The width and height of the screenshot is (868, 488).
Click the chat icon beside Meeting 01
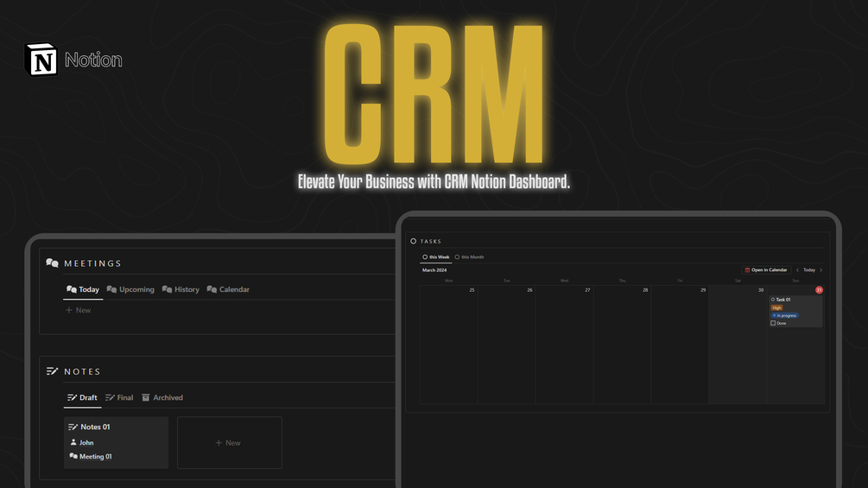pos(73,456)
